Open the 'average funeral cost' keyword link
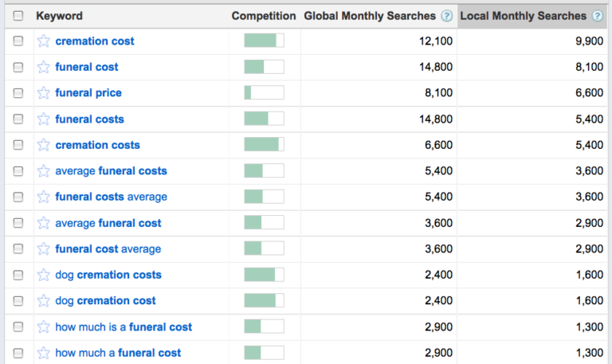Viewport: 612px width, 364px height. pyautogui.click(x=108, y=223)
